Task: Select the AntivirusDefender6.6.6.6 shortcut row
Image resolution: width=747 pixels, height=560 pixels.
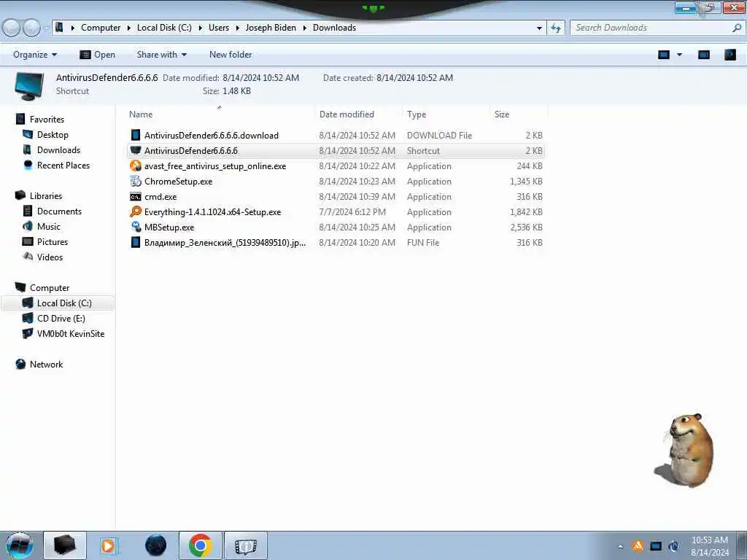Action: click(x=336, y=150)
